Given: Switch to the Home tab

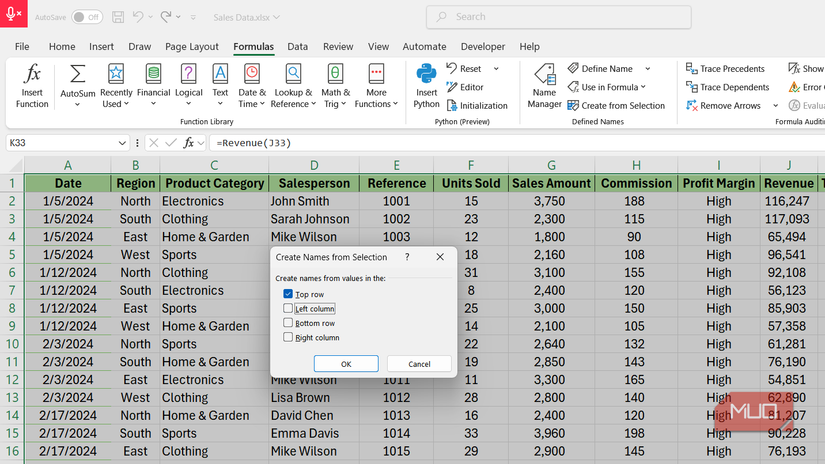Looking at the screenshot, I should point(62,46).
